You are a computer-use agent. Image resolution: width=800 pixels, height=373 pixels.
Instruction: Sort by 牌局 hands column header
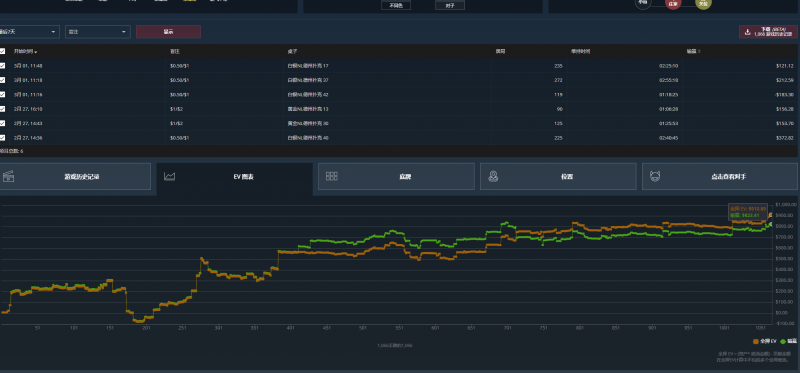point(501,52)
